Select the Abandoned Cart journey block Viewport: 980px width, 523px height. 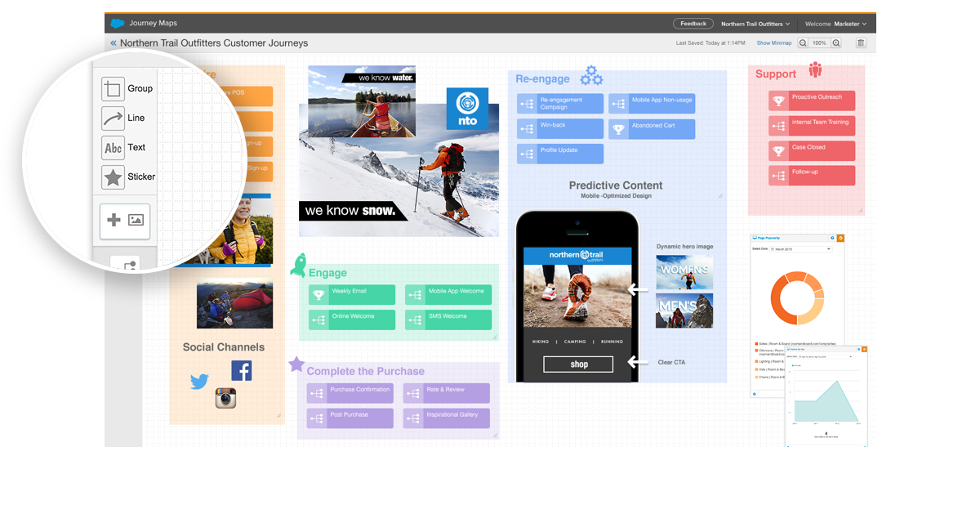pyautogui.click(x=652, y=129)
